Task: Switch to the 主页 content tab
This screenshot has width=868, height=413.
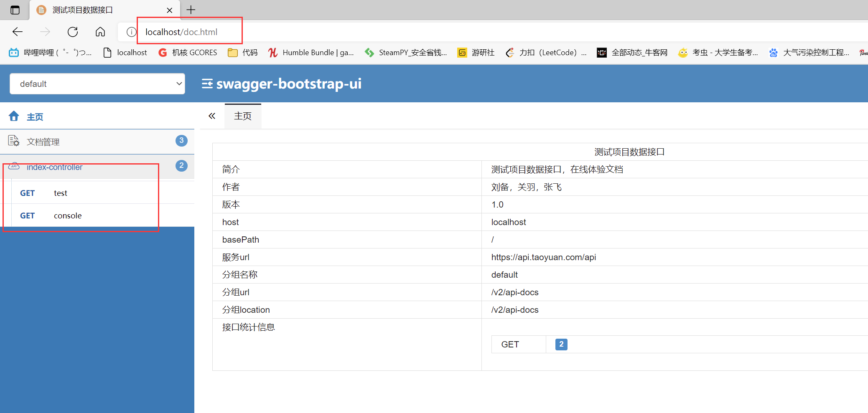Action: point(243,116)
